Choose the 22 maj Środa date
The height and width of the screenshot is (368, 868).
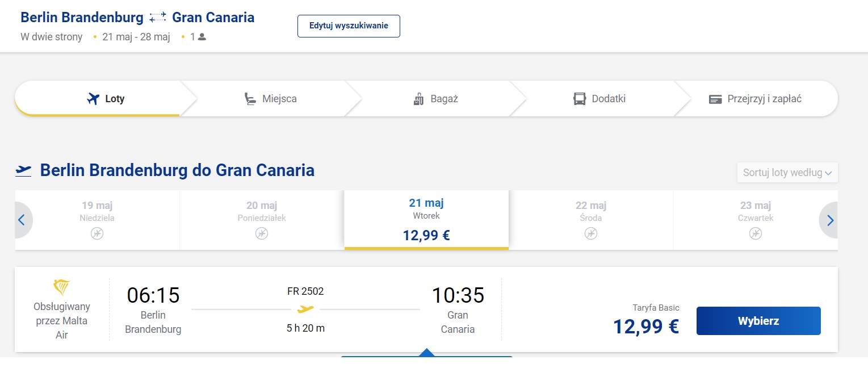pyautogui.click(x=591, y=220)
